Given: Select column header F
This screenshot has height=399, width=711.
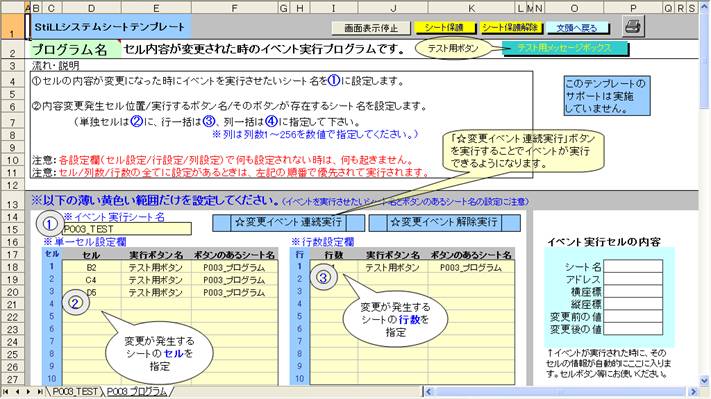Looking at the screenshot, I should click(x=234, y=8).
